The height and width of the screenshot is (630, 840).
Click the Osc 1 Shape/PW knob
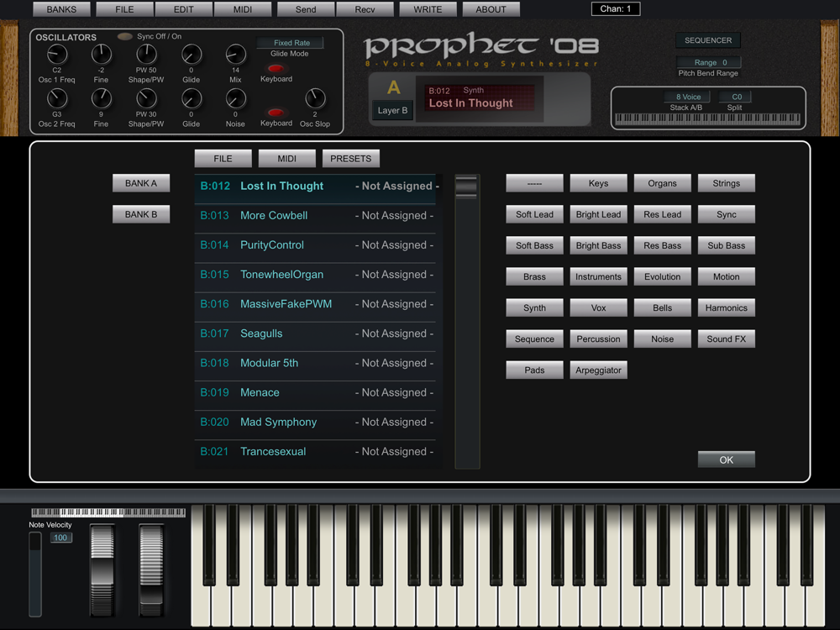(146, 54)
